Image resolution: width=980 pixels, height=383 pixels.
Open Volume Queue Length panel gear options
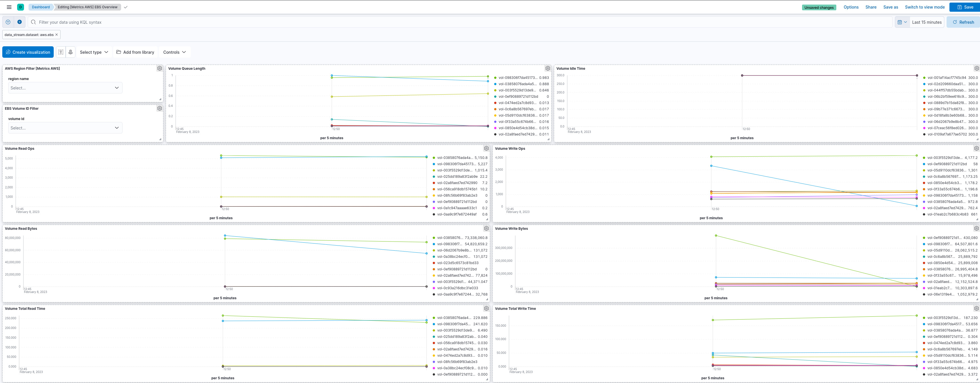(x=548, y=69)
